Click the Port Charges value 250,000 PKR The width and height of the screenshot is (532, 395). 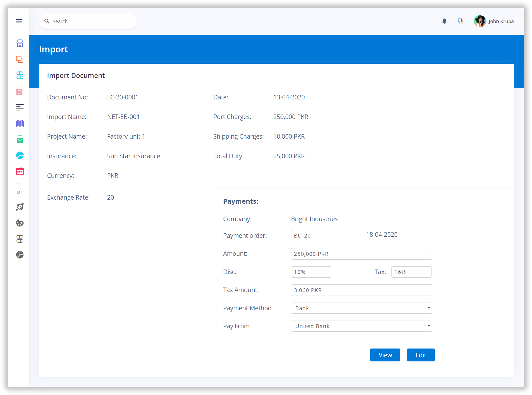[x=290, y=117]
